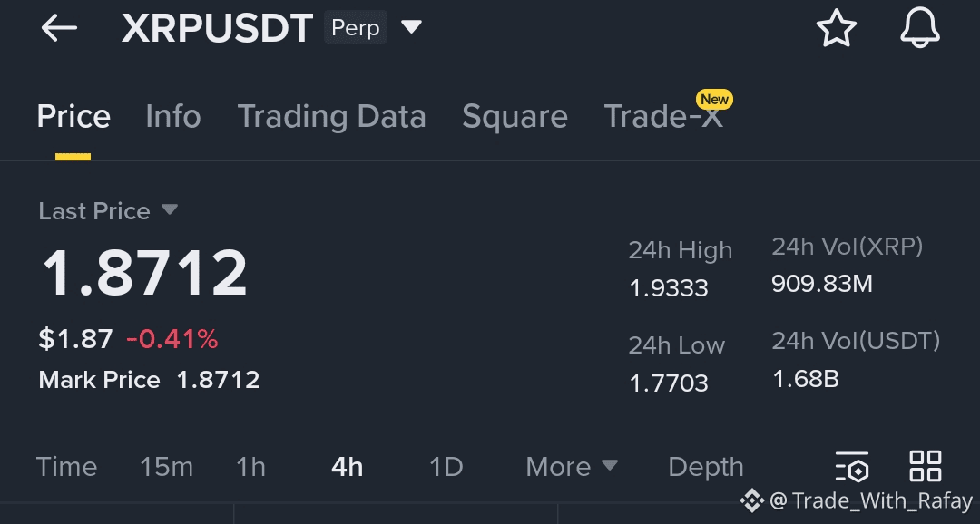This screenshot has width=980, height=524.
Task: Tap the Perp contract label
Action: point(355,28)
